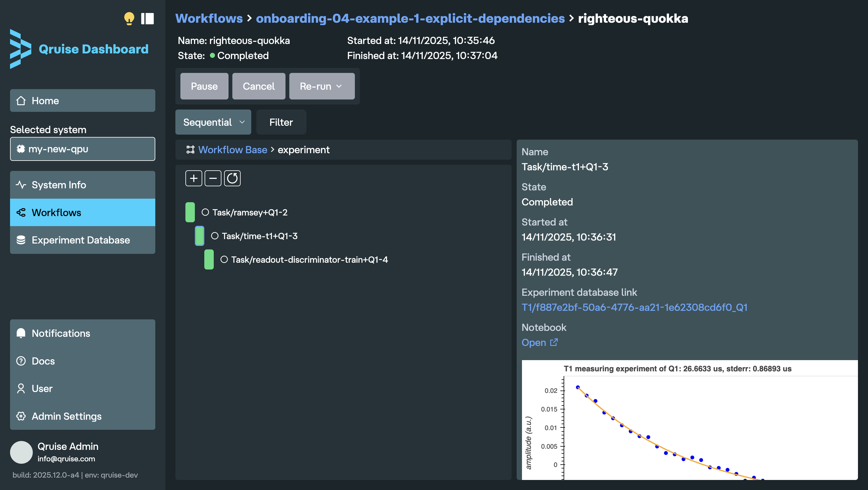Screen dimensions: 868x490
Task: Go back using the Workflows breadcrumb
Action: (209, 19)
